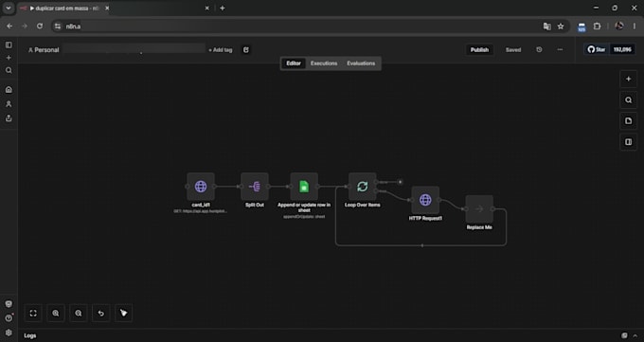Image resolution: width=644 pixels, height=342 pixels.
Task: Switch to the Editor tab
Action: 294,63
